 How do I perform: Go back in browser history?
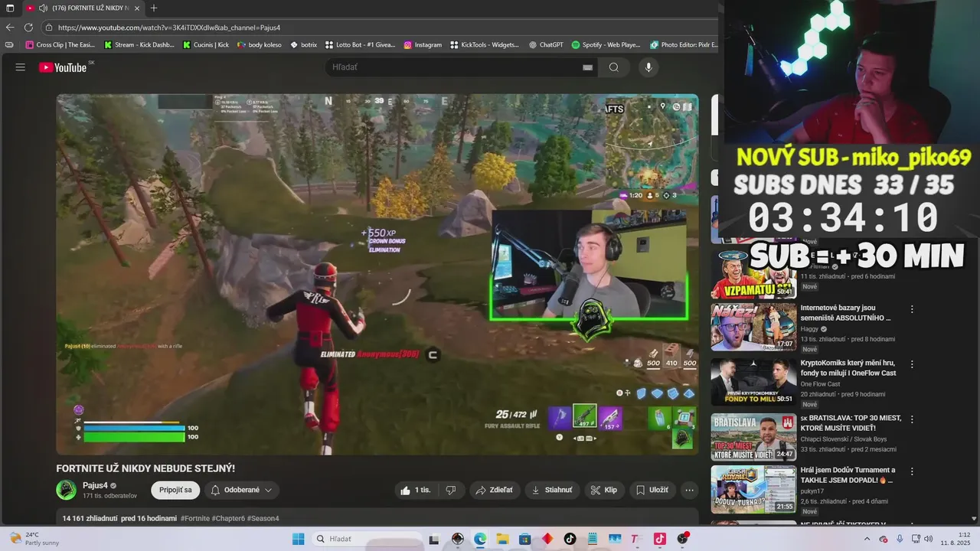tap(10, 28)
